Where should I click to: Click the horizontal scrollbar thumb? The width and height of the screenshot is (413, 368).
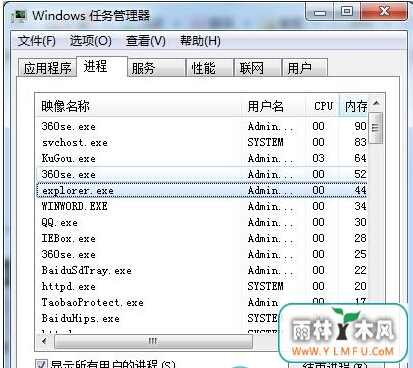(x=153, y=341)
